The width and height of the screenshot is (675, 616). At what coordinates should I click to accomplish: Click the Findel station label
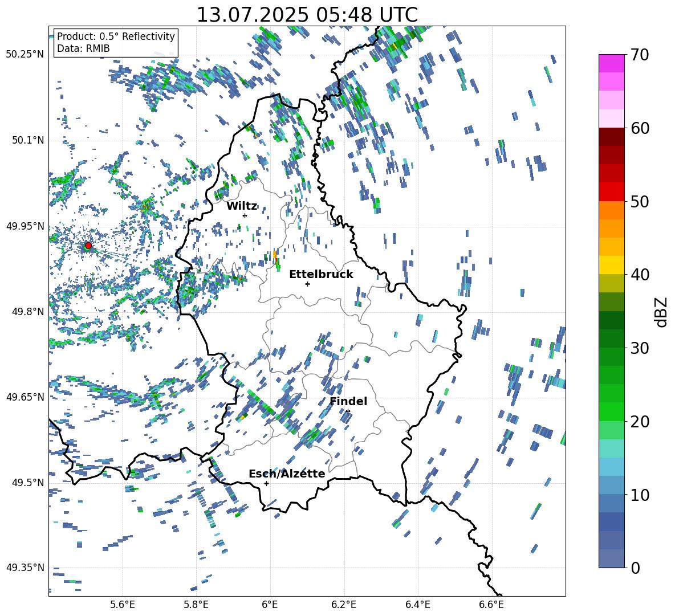coord(348,401)
